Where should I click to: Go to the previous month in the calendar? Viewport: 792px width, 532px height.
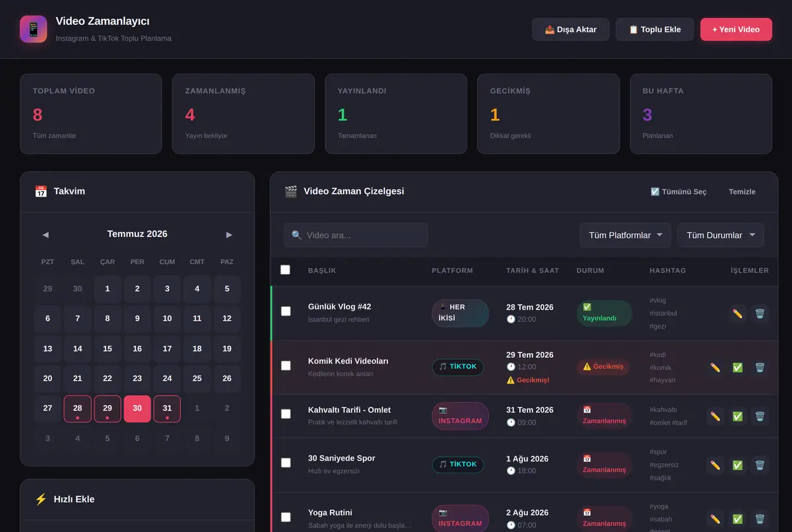coord(45,234)
